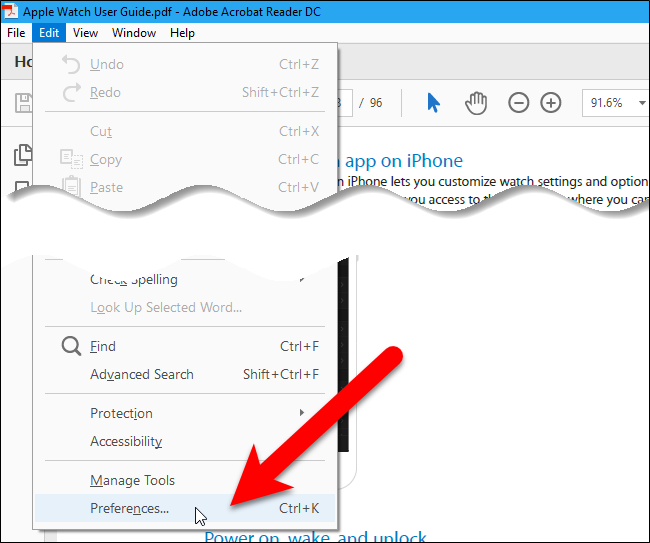Close the open Edit menu
The width and height of the screenshot is (650, 543).
click(49, 33)
